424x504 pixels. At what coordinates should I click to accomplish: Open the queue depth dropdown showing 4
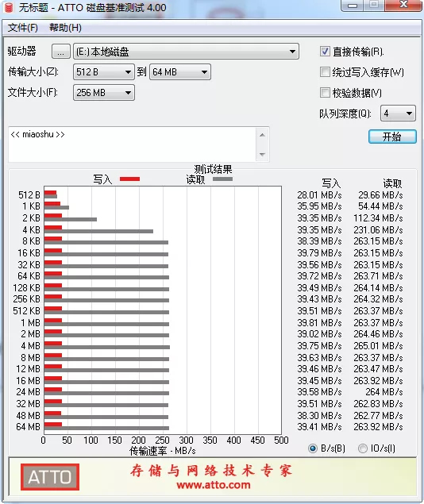click(398, 113)
